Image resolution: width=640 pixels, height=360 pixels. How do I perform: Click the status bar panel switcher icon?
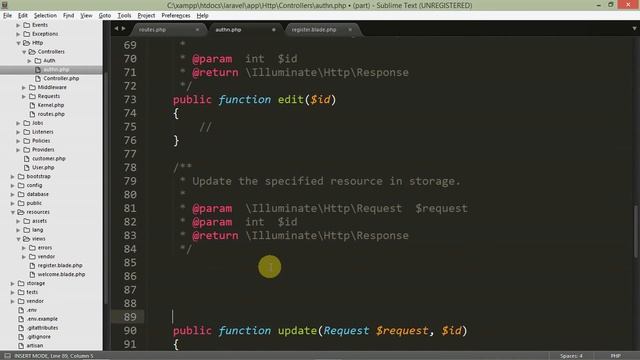pos(7,356)
